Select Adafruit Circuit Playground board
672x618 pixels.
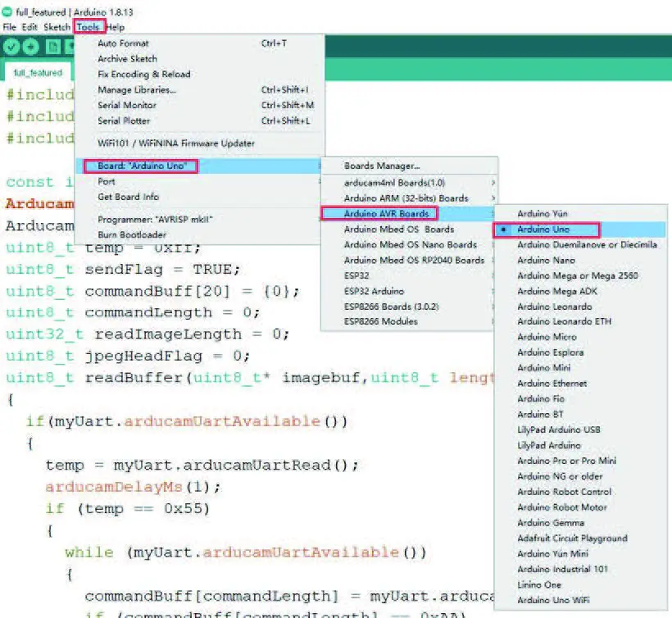point(580,538)
